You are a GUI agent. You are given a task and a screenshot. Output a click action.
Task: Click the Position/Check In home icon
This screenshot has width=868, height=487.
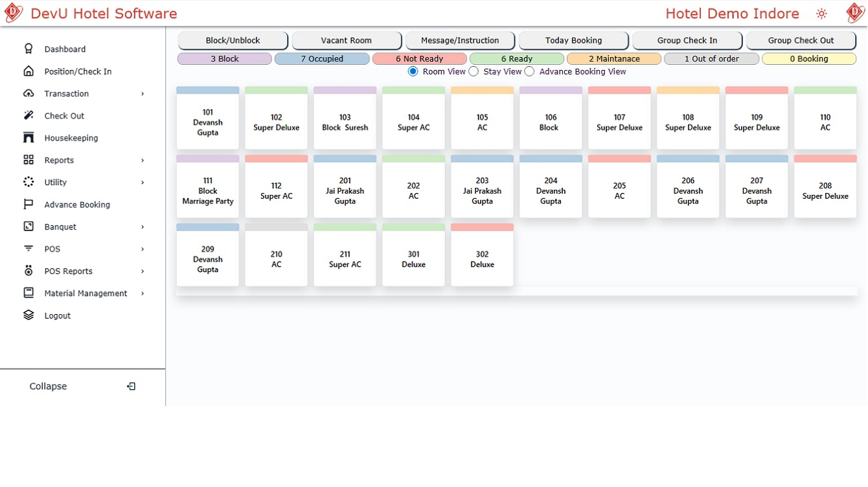29,71
